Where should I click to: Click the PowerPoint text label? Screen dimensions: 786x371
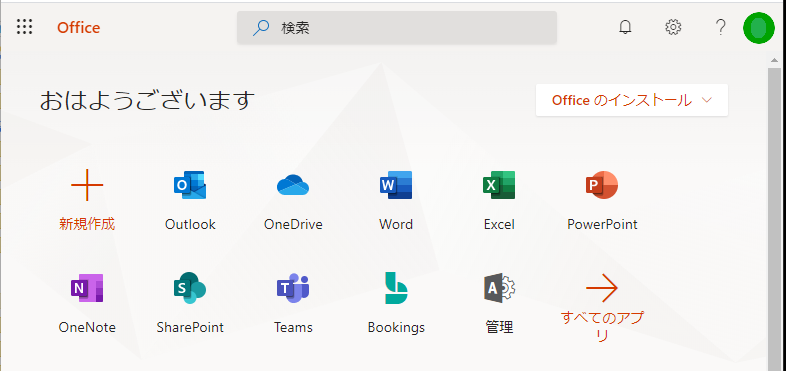coord(602,224)
